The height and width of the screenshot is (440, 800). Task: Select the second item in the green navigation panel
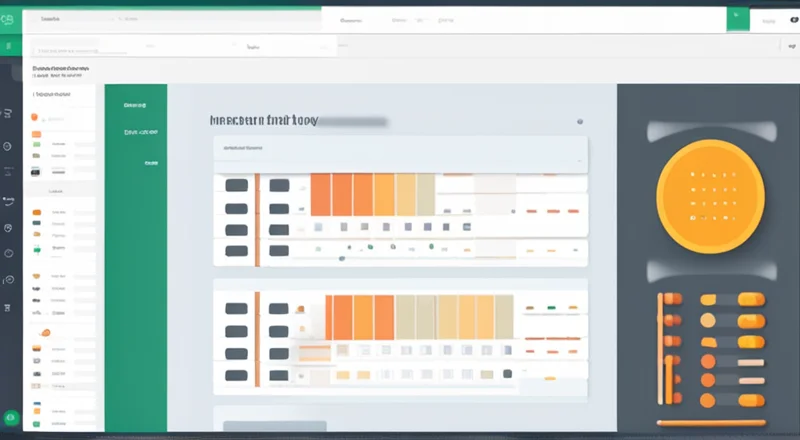pos(140,132)
